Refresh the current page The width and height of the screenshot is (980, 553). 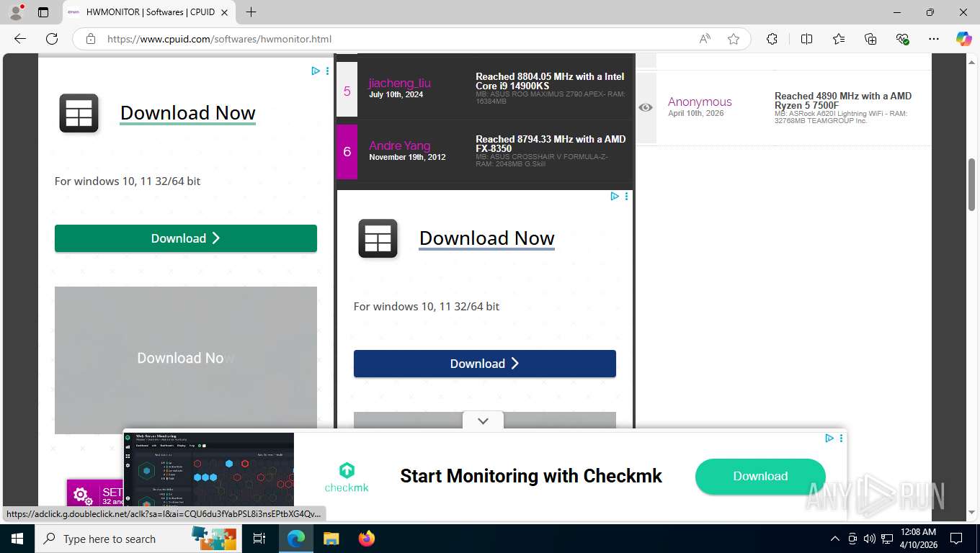52,39
